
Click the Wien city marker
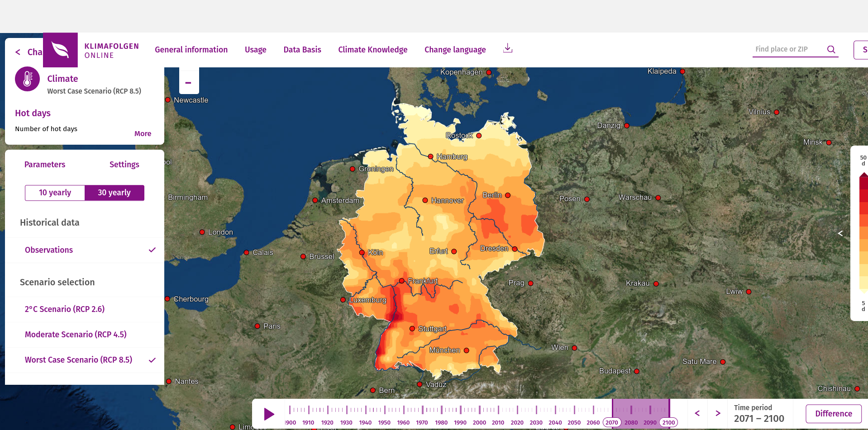click(574, 348)
